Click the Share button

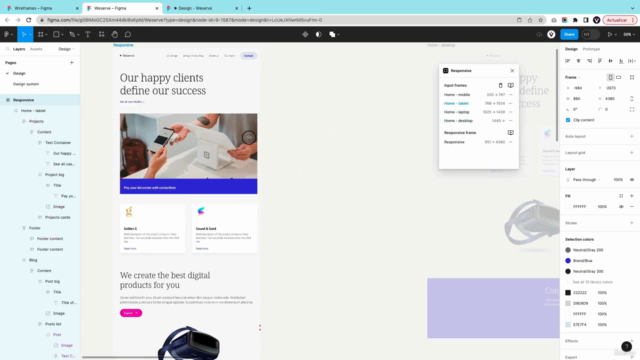pos(569,35)
